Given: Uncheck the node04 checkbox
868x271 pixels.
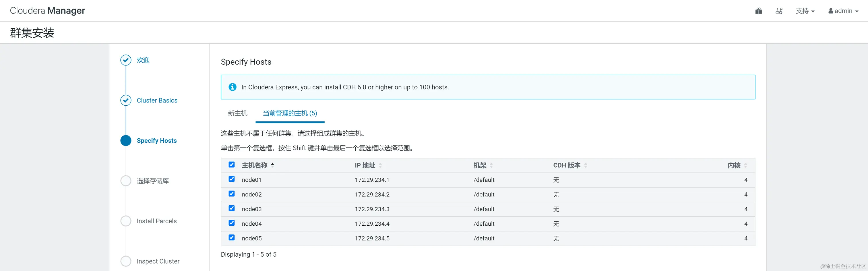Looking at the screenshot, I should [x=231, y=223].
